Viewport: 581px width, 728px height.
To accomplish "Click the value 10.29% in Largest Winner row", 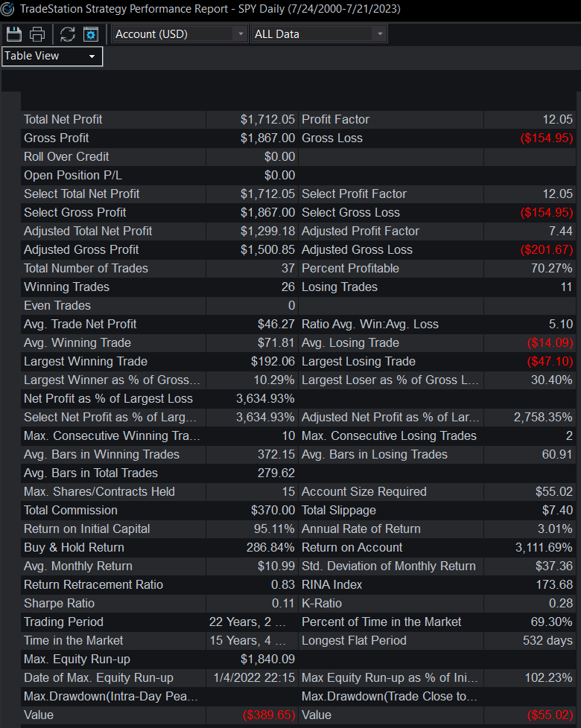I will coord(274,380).
